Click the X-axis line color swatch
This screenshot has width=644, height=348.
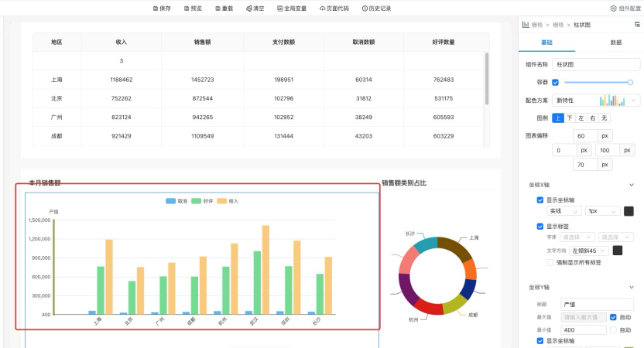629,211
